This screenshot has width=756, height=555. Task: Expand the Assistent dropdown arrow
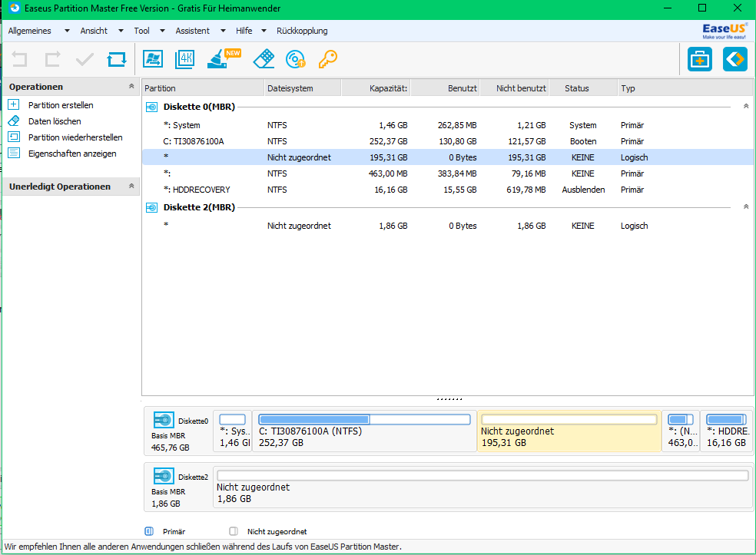pos(223,31)
